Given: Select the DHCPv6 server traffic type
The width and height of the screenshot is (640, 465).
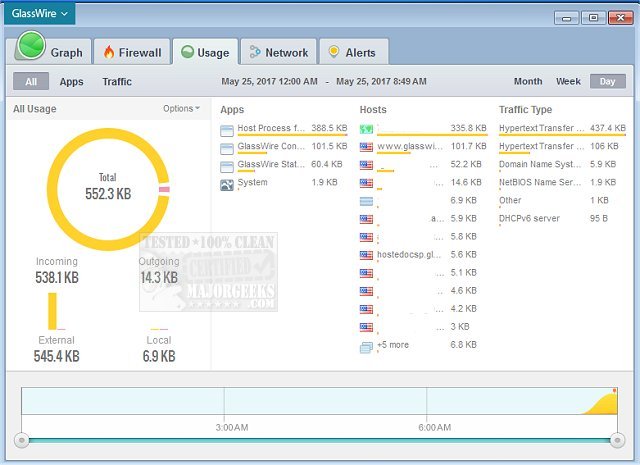Looking at the screenshot, I should click(562, 219).
